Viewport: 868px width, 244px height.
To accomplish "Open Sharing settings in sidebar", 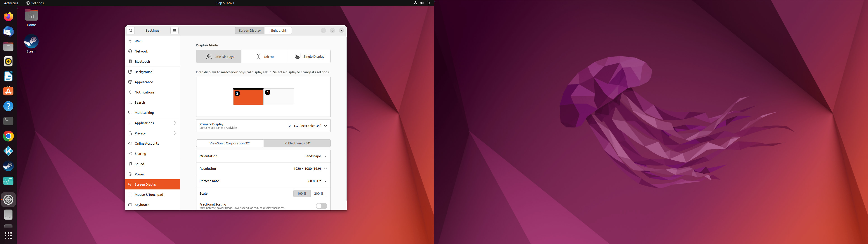I will 153,153.
